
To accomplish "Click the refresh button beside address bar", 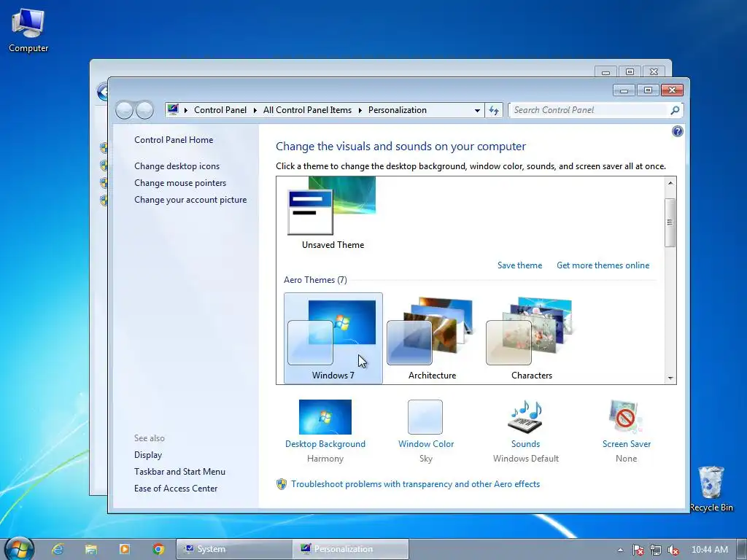I will tap(494, 111).
